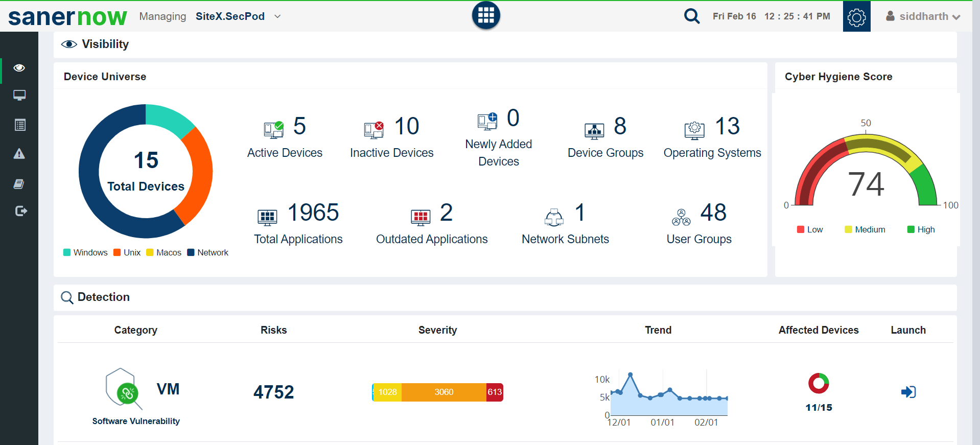
Task: Toggle Unix legend in device chart
Action: [x=127, y=252]
